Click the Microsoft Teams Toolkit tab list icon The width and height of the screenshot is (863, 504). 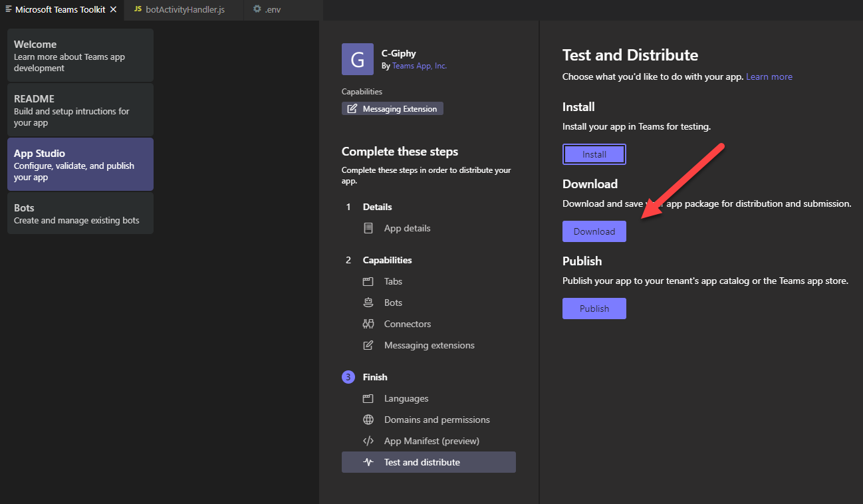pos(9,9)
